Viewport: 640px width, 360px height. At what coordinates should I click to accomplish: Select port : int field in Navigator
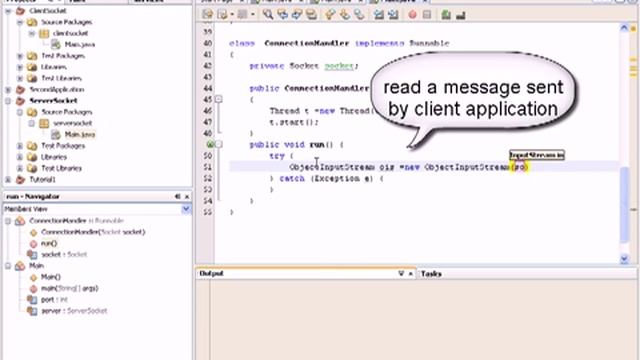point(54,300)
